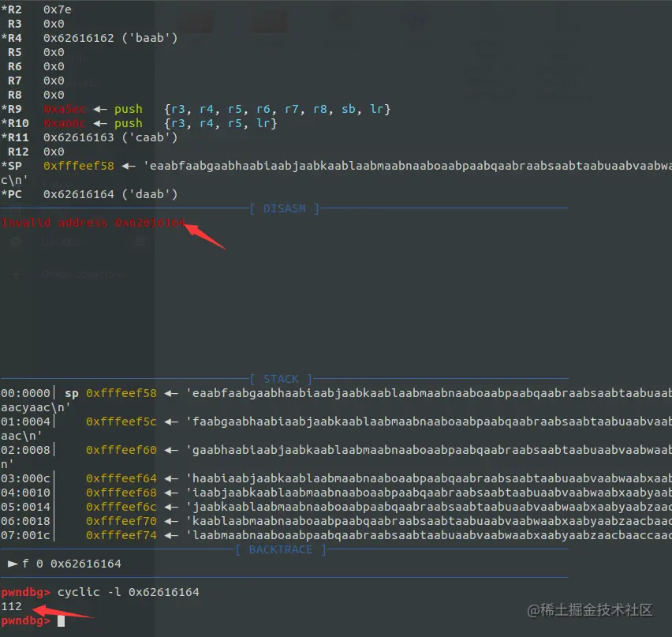This screenshot has height=637, width=672.
Task: Click the cyclic result 112
Action: pos(11,606)
